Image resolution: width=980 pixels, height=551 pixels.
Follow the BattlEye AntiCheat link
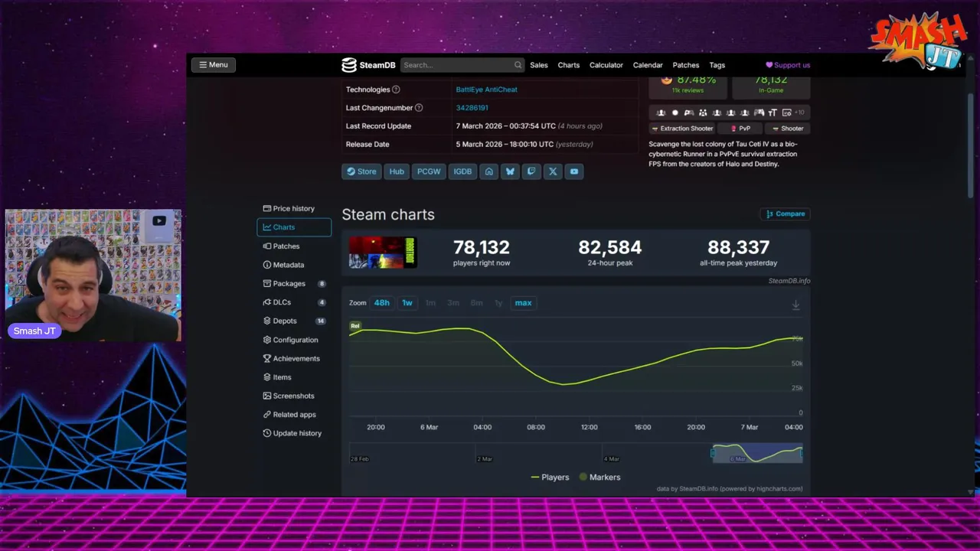(x=486, y=90)
